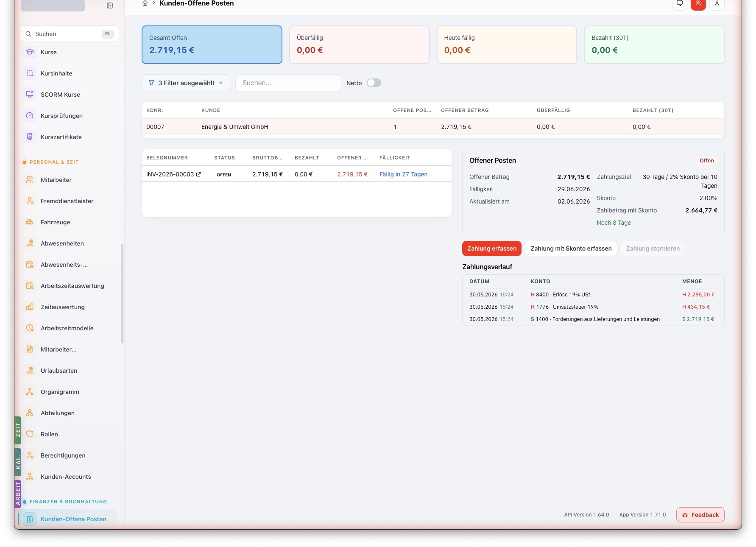Image resolution: width=756 pixels, height=547 pixels.
Task: Collapse the sidebar with the panel icon
Action: click(x=110, y=6)
